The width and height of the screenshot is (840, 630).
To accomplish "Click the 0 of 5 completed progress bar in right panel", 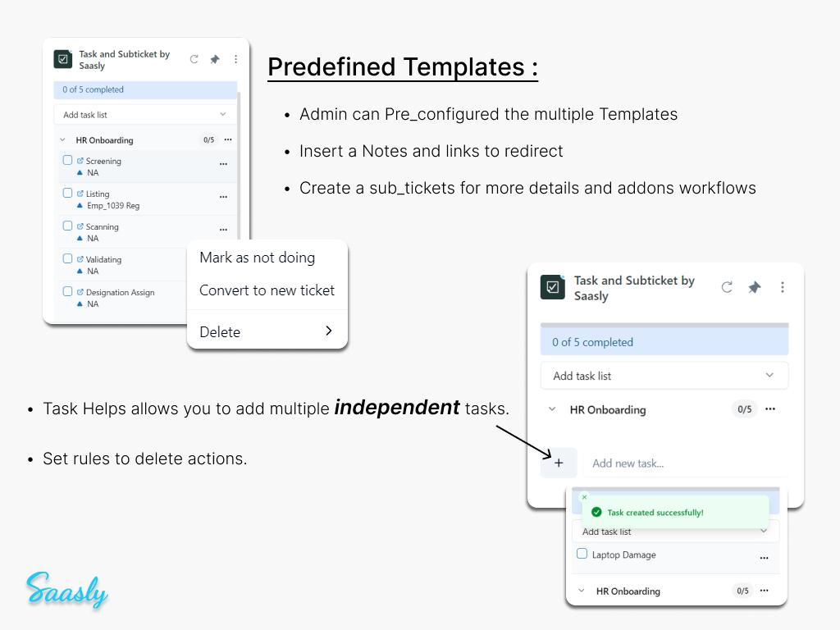I will pos(664,342).
